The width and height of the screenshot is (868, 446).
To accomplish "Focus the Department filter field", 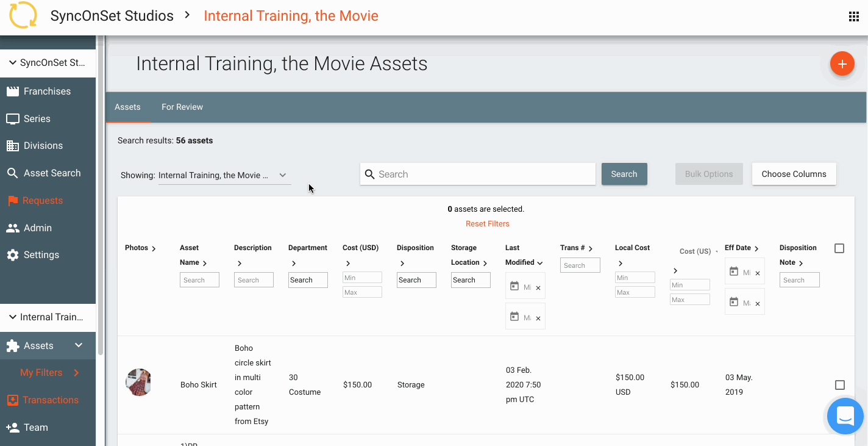I will pyautogui.click(x=308, y=280).
